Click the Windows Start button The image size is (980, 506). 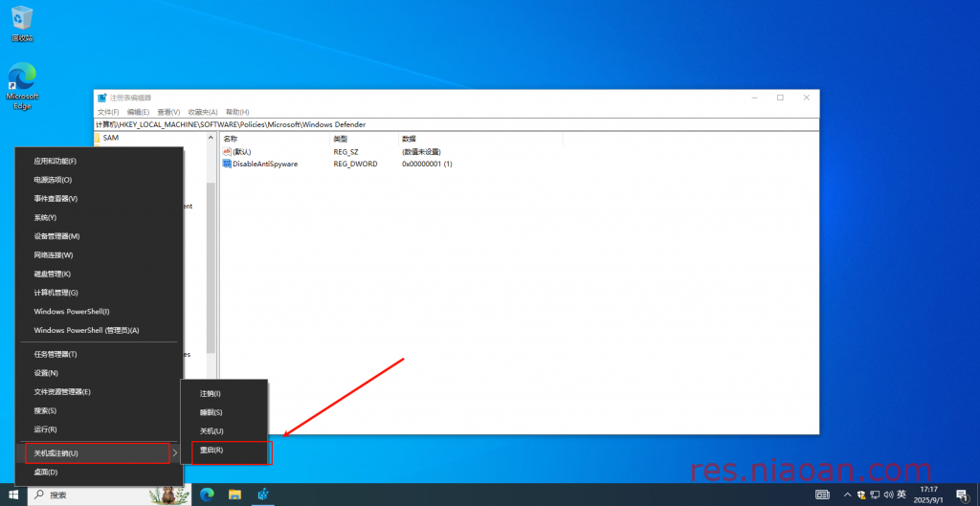[13, 495]
